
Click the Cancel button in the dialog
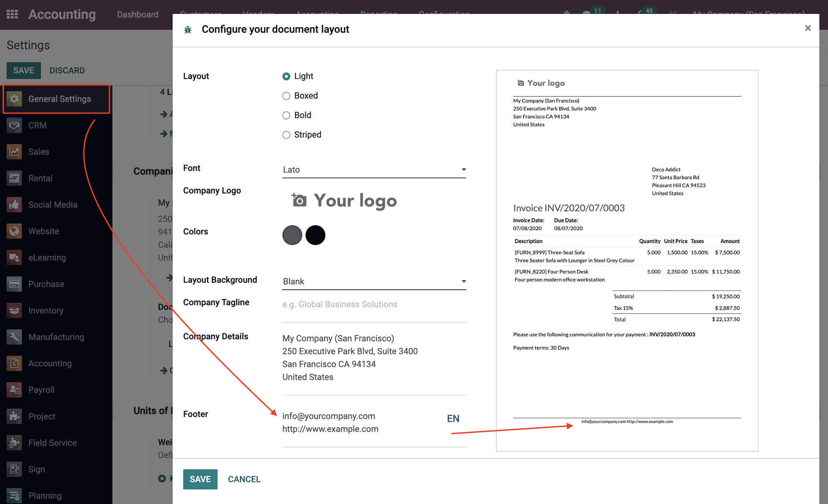pos(244,479)
